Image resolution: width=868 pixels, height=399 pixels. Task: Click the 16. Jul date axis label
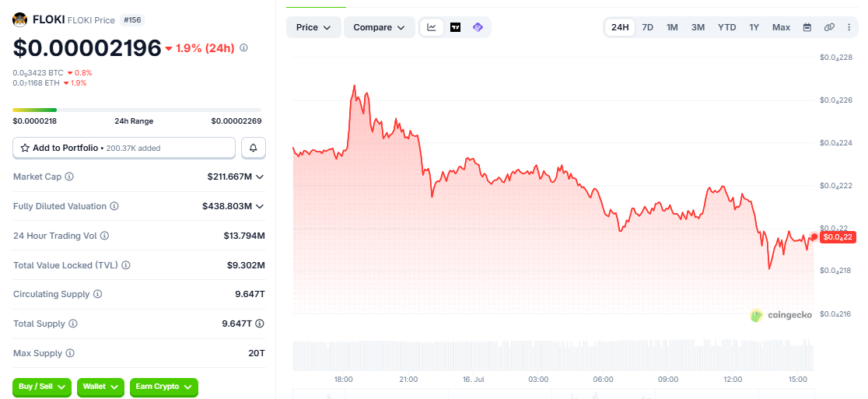click(x=474, y=380)
